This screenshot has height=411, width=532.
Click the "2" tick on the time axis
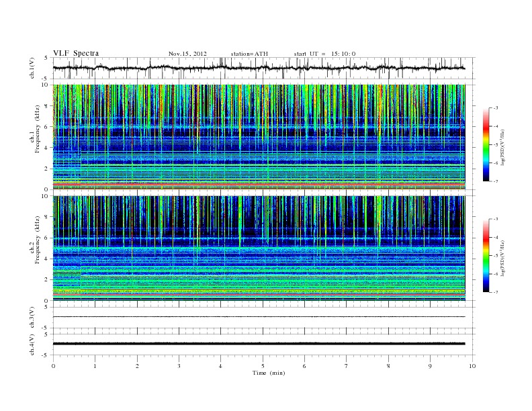tap(137, 366)
